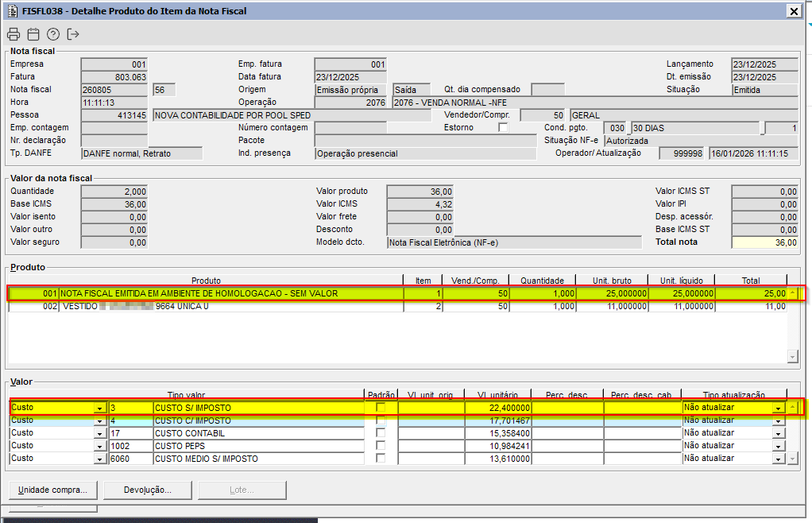This screenshot has width=812, height=523.
Task: Click the Fatura field 803.063
Action: tap(114, 77)
